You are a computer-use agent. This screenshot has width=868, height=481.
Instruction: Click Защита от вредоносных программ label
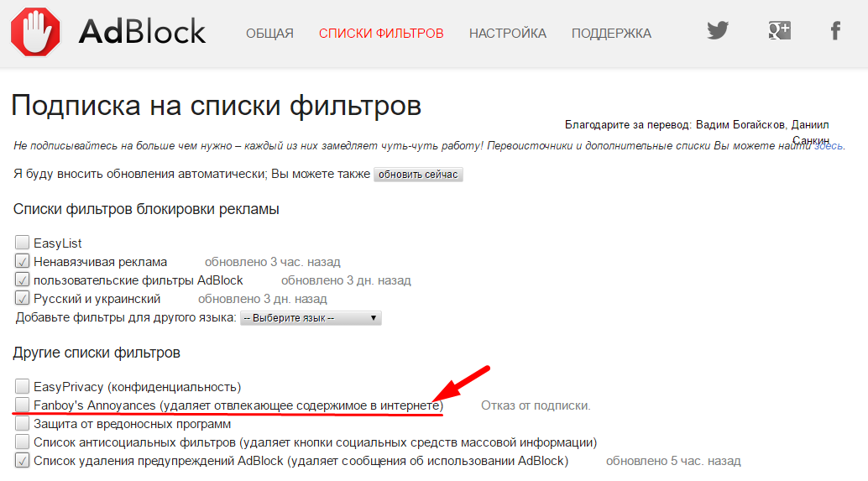click(x=133, y=424)
